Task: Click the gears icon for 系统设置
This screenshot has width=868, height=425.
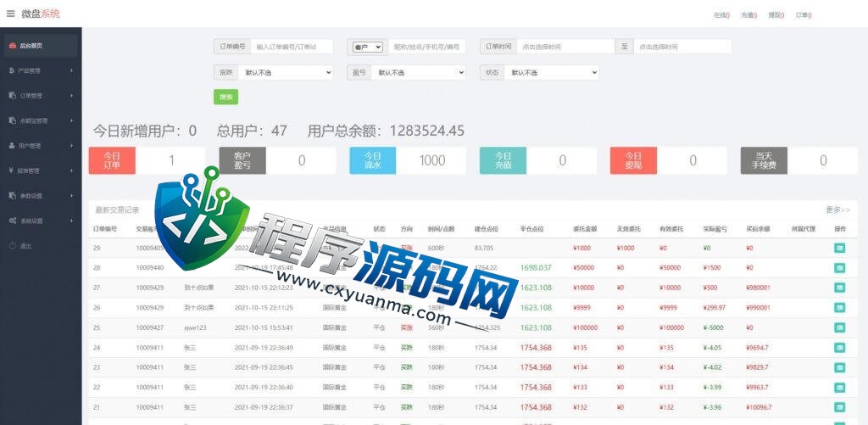Action: point(13,221)
